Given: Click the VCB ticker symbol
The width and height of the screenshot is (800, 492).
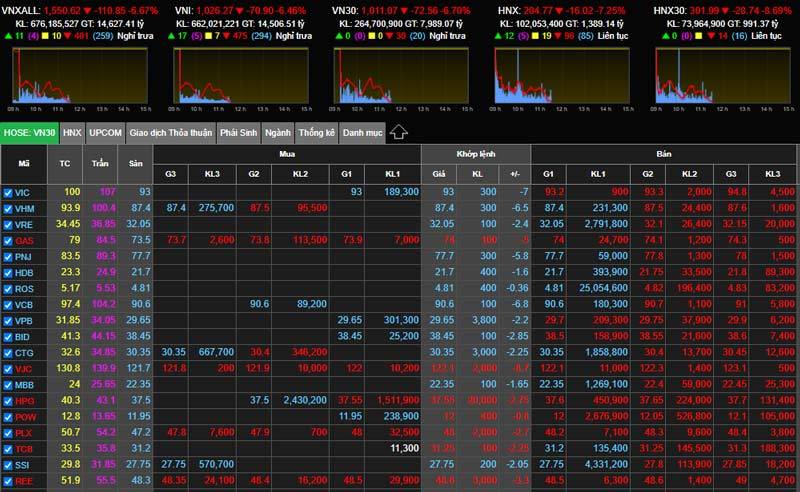Looking at the screenshot, I should (x=24, y=304).
